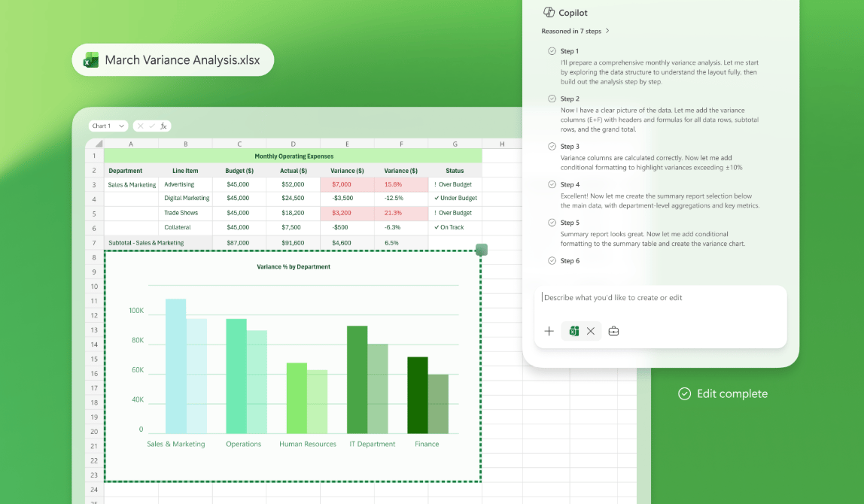Select column G header
The height and width of the screenshot is (504, 864).
pos(455,144)
